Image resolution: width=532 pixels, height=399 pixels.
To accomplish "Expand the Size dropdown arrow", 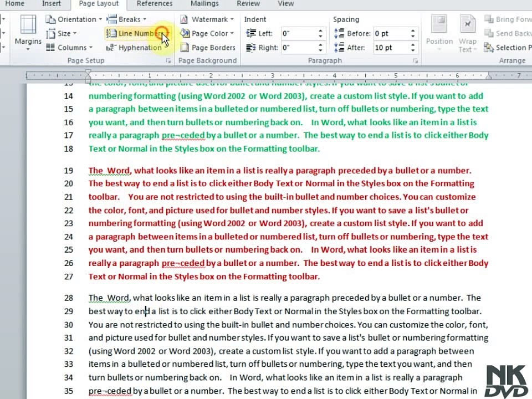I will click(x=75, y=34).
